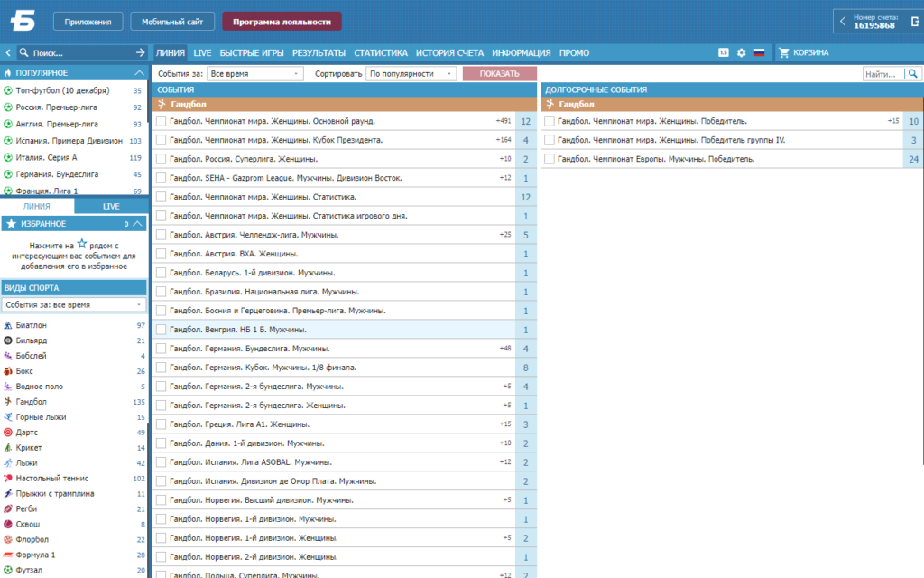The width and height of the screenshot is (924, 578).
Task: Open Англия. Премьер-лига popular link
Action: pos(57,124)
